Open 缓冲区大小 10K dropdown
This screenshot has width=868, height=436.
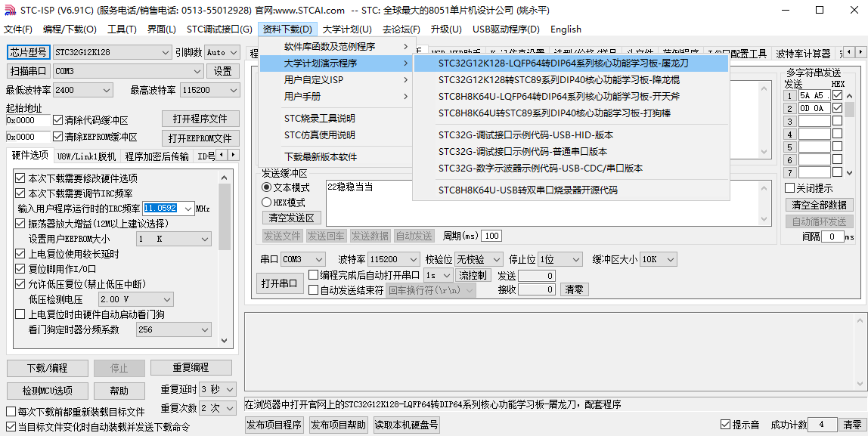pyautogui.click(x=659, y=259)
